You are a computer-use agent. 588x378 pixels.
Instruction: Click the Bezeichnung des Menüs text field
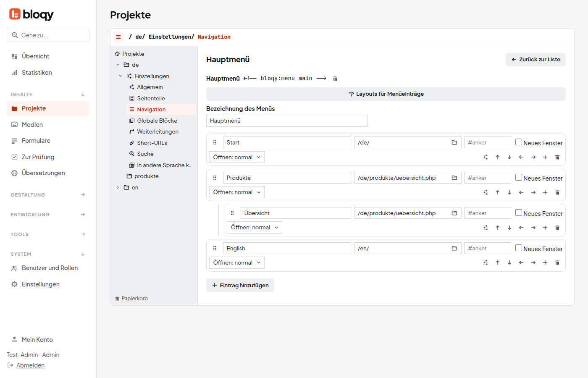click(x=287, y=121)
